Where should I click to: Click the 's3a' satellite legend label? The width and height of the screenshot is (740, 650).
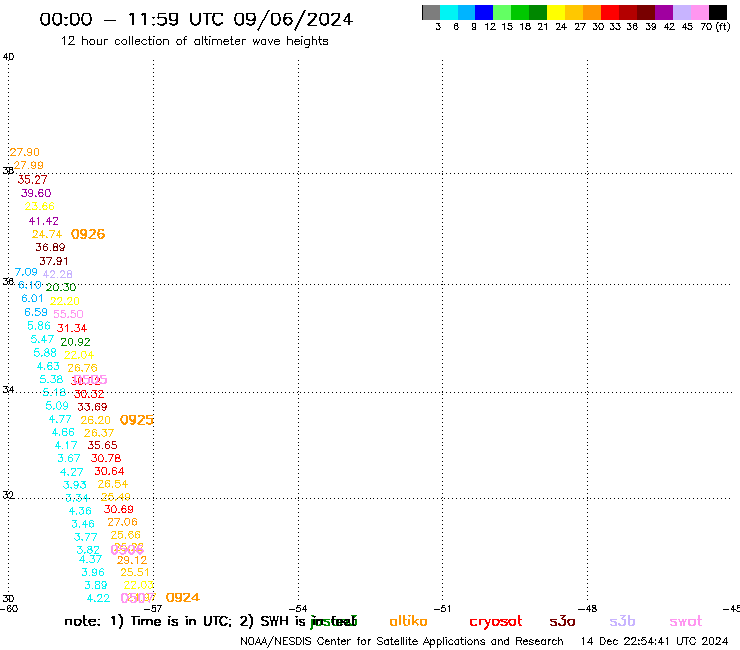coord(562,621)
